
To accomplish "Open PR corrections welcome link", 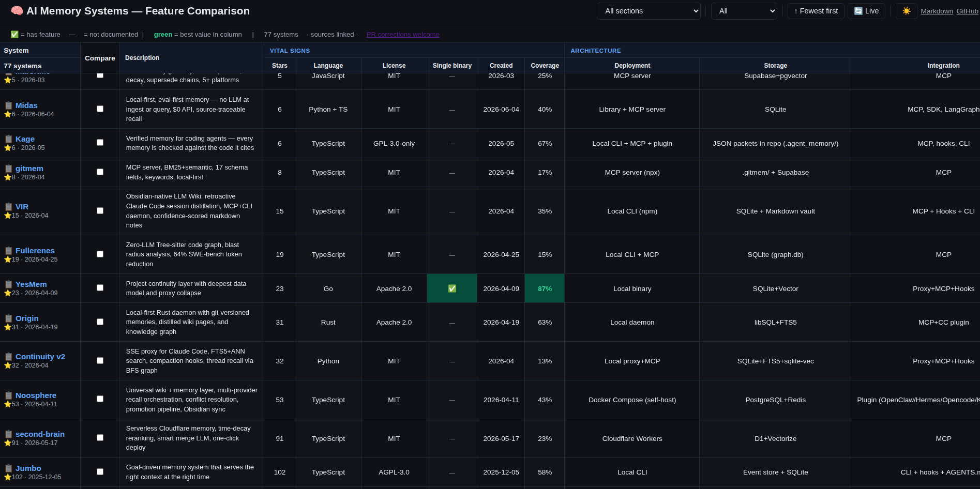I will [x=403, y=35].
